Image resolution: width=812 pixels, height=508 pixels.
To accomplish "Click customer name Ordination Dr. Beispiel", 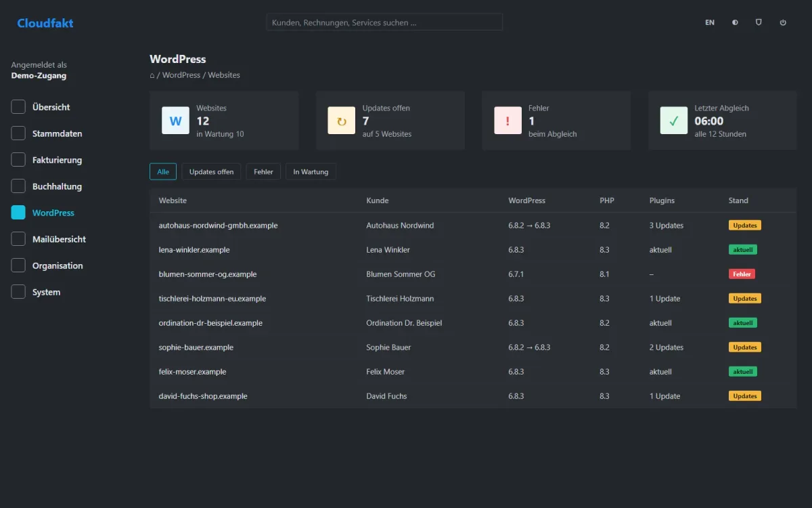I will (x=404, y=322).
